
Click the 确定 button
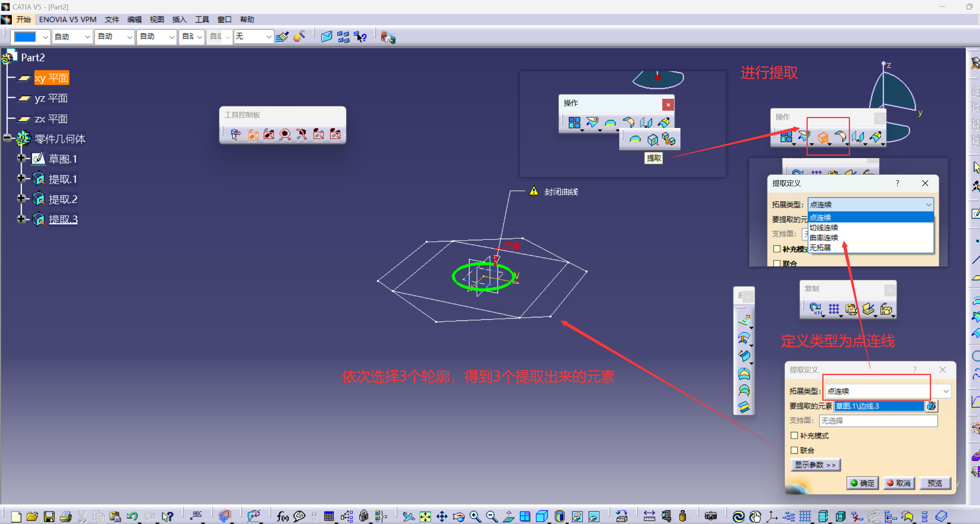tap(863, 483)
